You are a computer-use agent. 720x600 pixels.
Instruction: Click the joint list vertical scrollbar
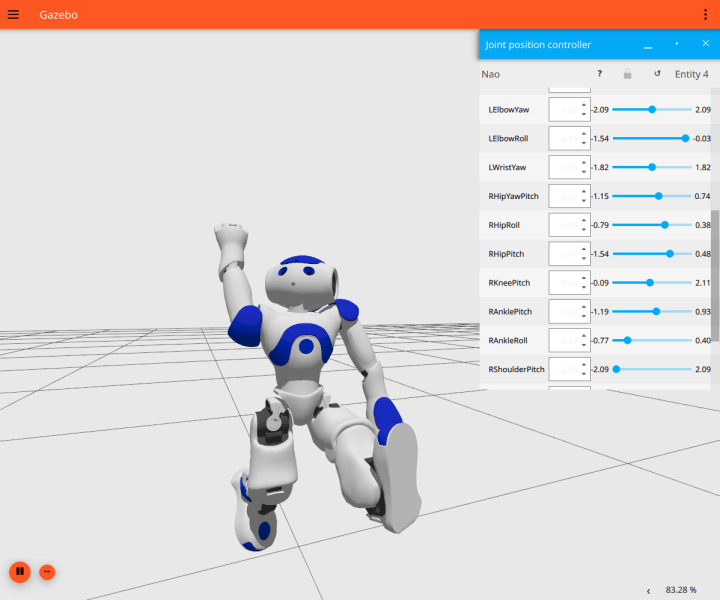715,275
